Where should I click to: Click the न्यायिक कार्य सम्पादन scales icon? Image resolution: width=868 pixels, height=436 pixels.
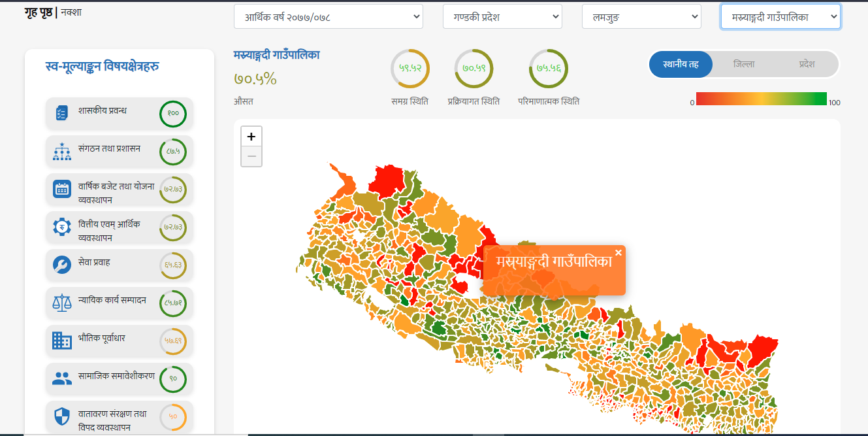tap(62, 303)
